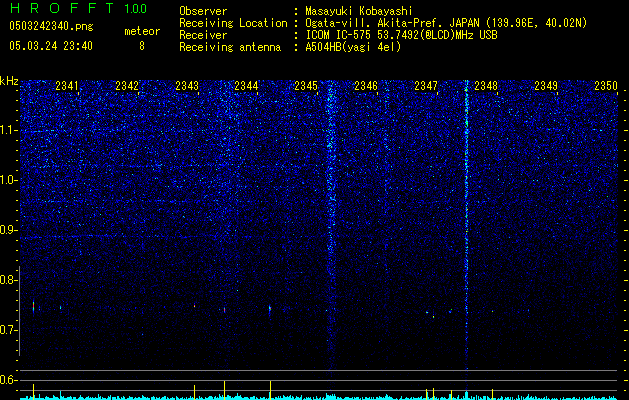Click the 2341 time axis label
This screenshot has width=629, height=400.
click(x=67, y=86)
